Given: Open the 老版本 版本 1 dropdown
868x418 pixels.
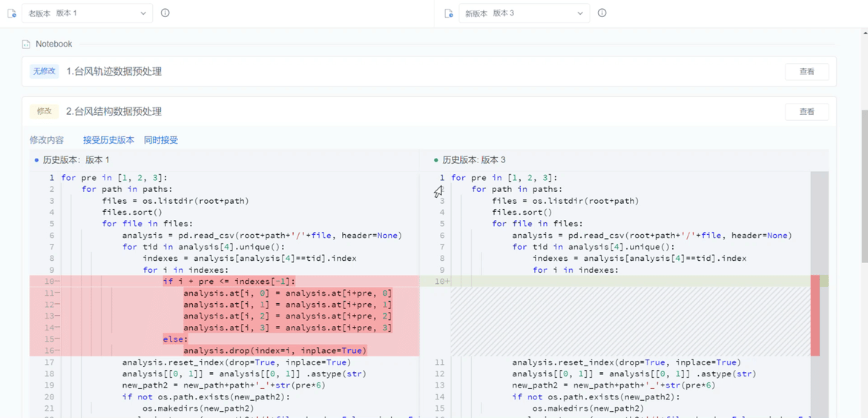Looking at the screenshot, I should pyautogui.click(x=87, y=13).
